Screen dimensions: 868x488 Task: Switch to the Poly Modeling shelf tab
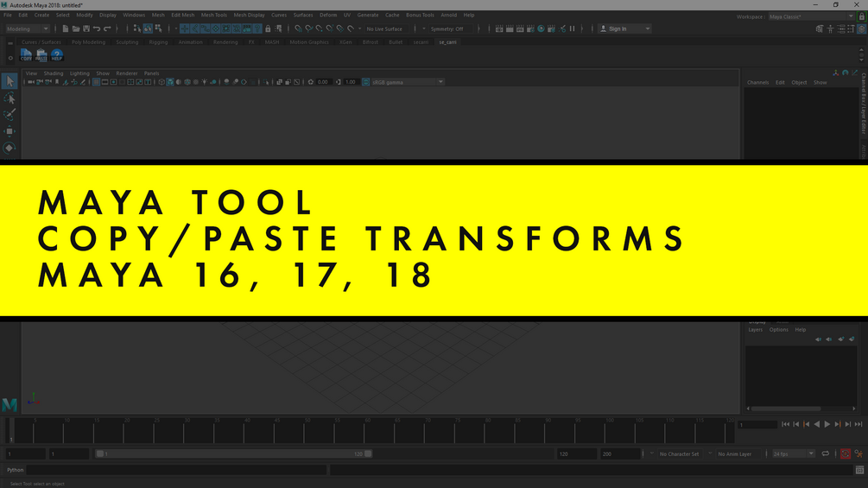point(88,42)
